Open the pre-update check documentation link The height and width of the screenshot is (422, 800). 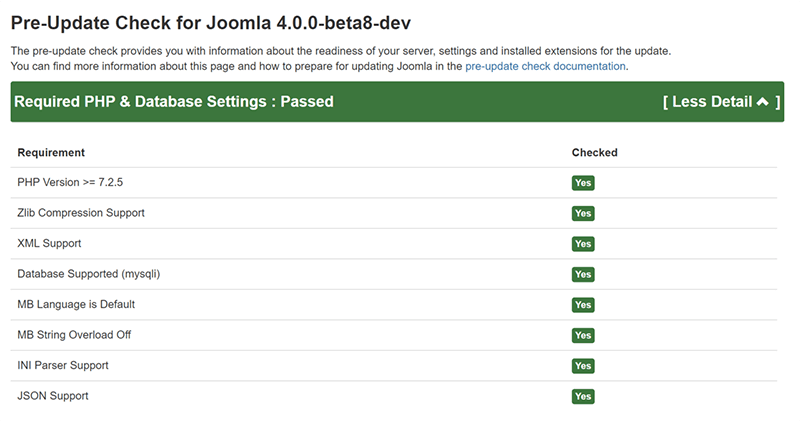point(545,66)
